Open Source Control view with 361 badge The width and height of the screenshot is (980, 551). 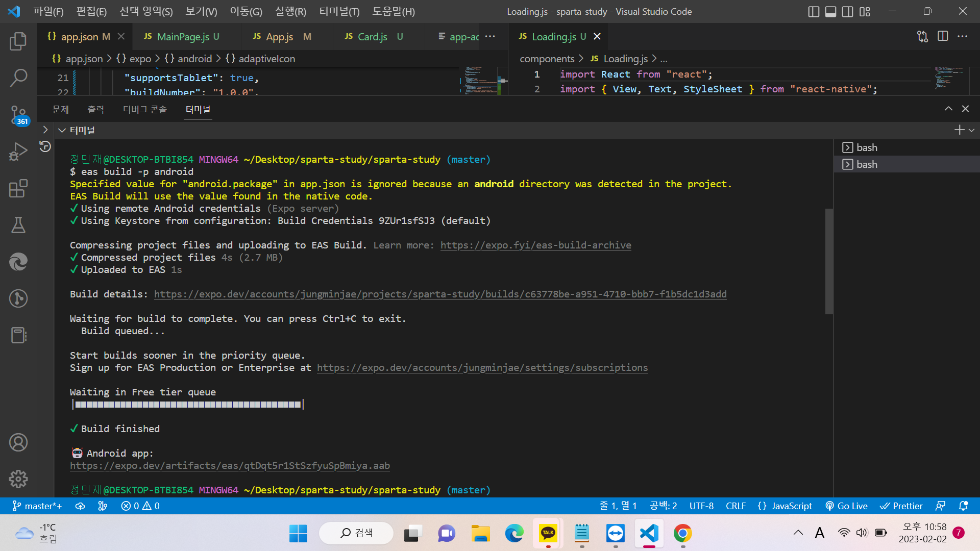point(18,115)
